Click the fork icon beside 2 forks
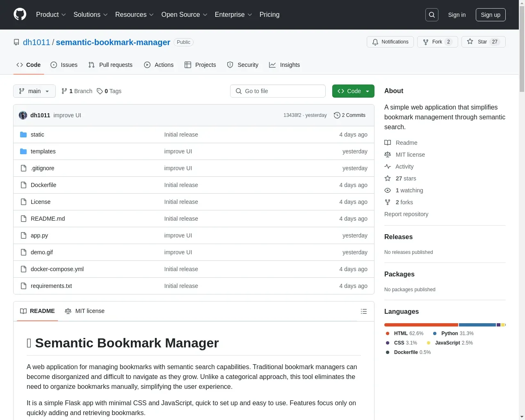 pyautogui.click(x=388, y=202)
